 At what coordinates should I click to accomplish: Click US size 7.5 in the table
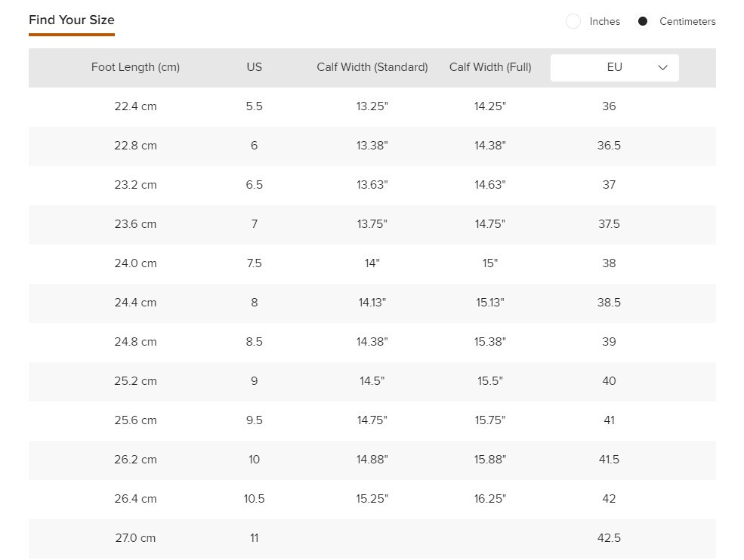pyautogui.click(x=254, y=263)
